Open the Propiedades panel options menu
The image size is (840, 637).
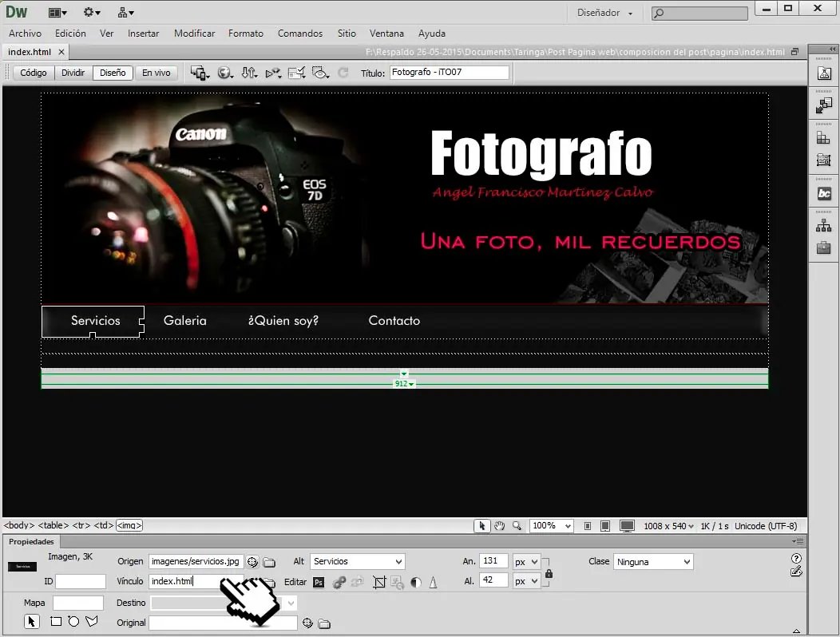(798, 542)
